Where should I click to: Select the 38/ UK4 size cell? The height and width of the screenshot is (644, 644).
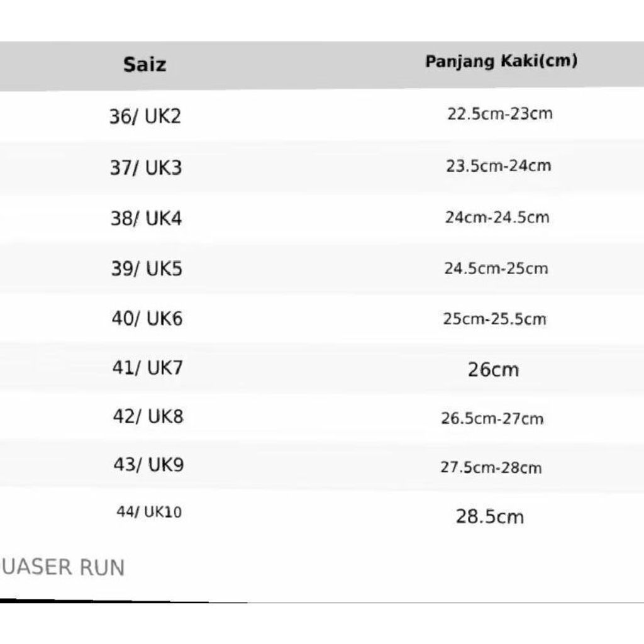pyautogui.click(x=146, y=218)
